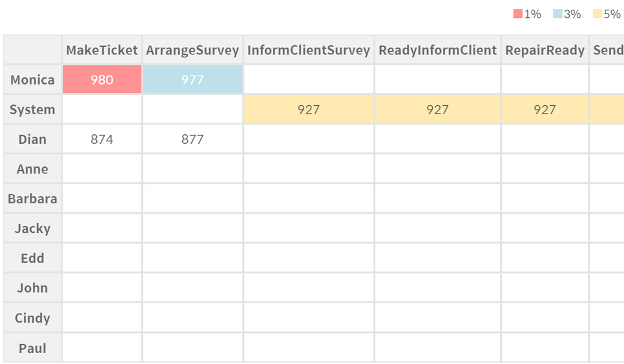Select the ArrangeSurvey column header
624x364 pixels.
[x=192, y=50]
